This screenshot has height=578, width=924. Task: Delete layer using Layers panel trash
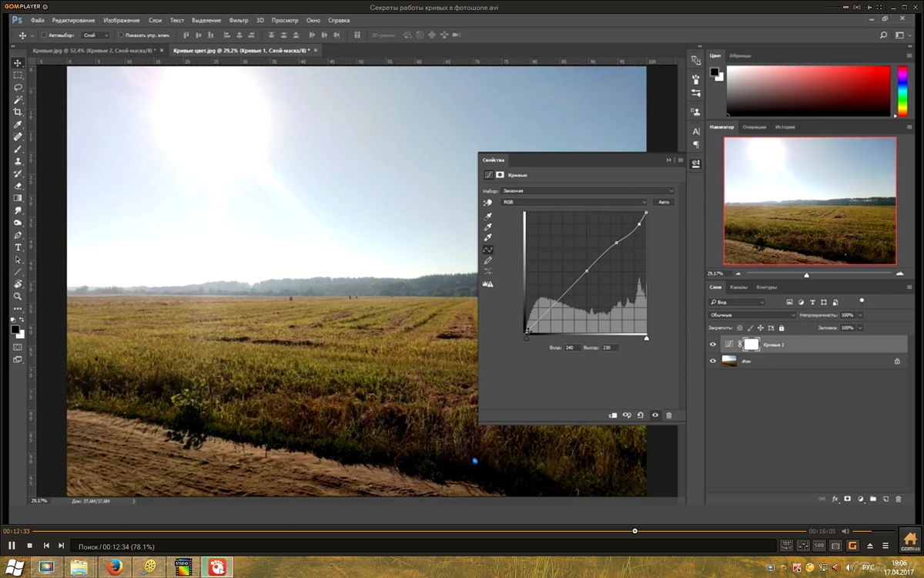click(x=899, y=499)
